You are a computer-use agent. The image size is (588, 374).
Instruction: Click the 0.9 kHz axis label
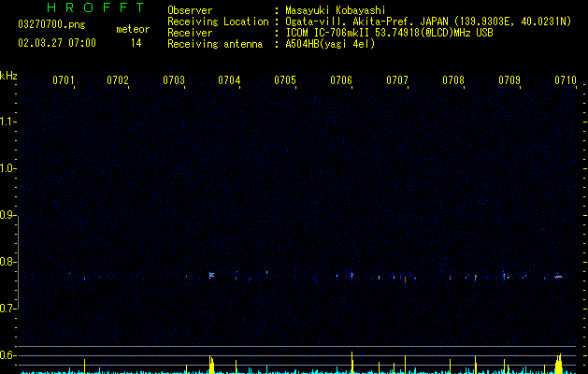(7, 215)
